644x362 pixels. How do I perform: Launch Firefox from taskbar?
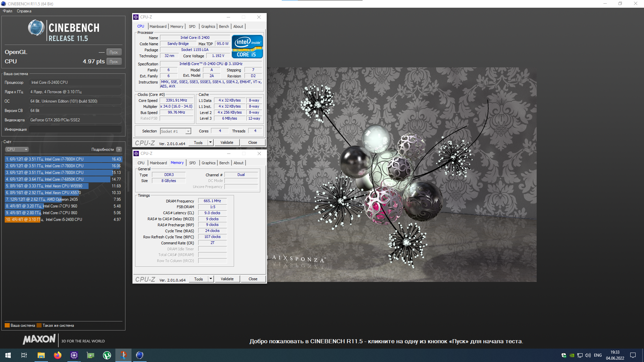click(x=58, y=355)
